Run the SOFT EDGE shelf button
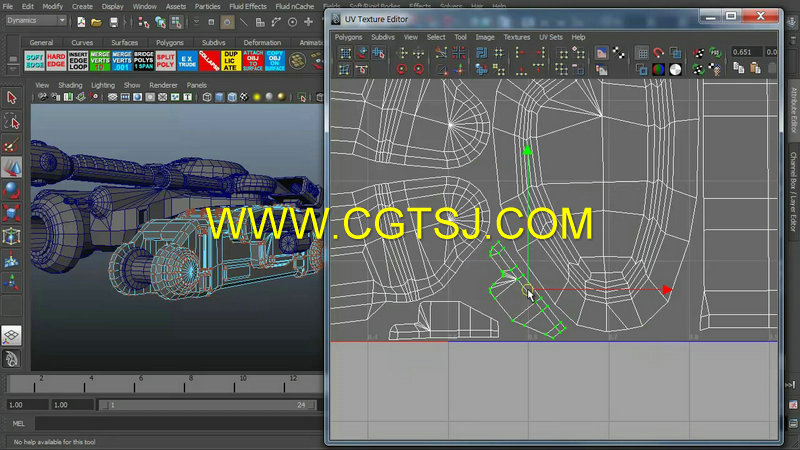800x450 pixels. click(34, 61)
